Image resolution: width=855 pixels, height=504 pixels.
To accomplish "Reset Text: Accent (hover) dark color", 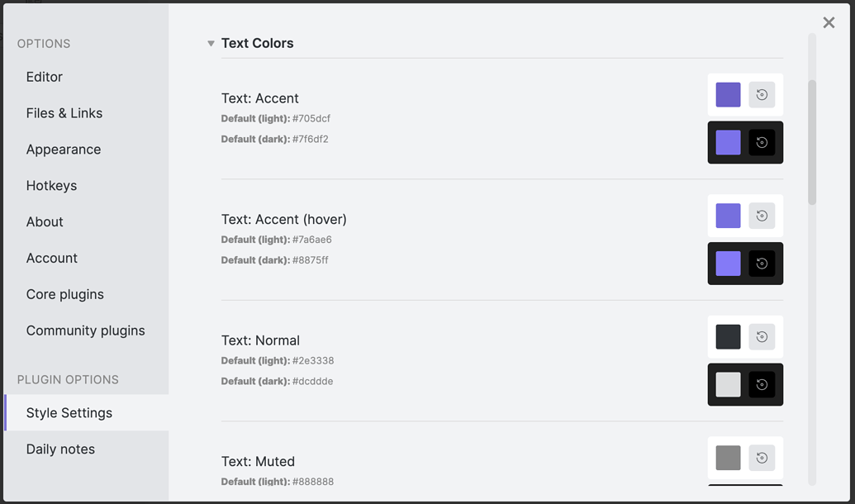I will (x=762, y=264).
